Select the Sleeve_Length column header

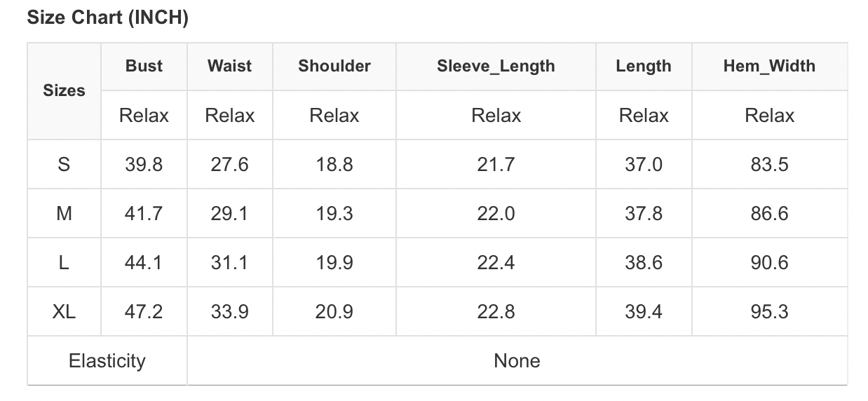(496, 66)
